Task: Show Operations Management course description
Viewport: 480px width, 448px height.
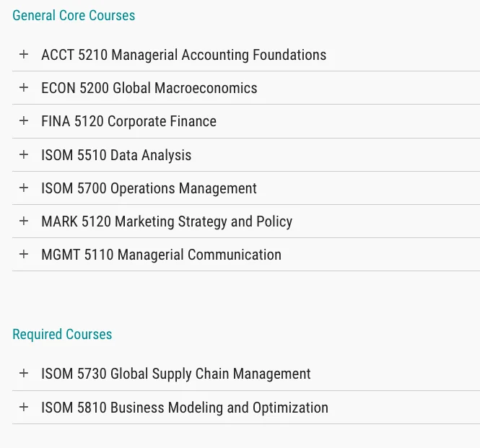Action: pos(149,188)
